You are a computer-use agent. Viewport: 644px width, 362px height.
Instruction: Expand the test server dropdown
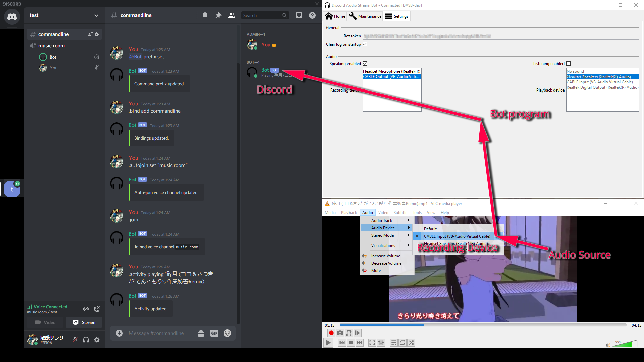point(96,15)
